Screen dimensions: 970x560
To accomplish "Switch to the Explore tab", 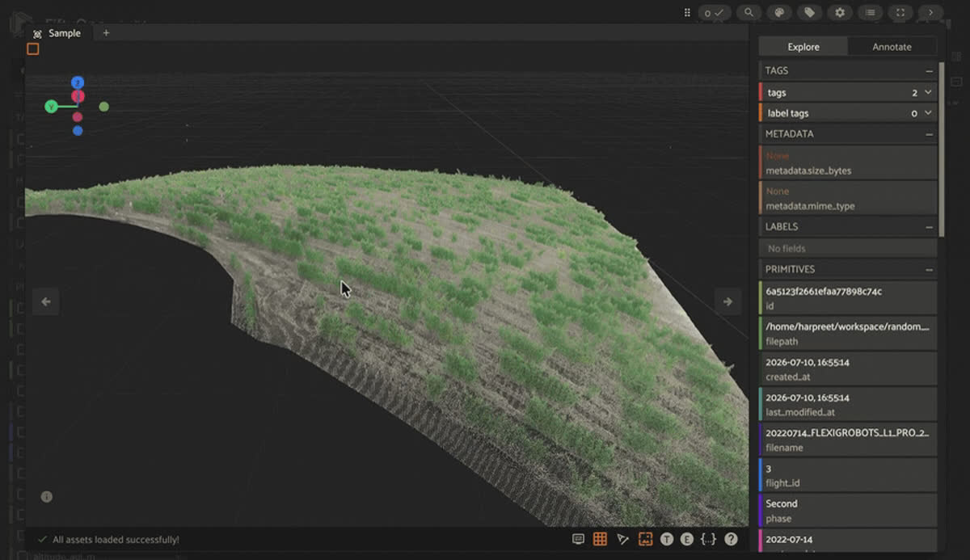I will click(803, 47).
